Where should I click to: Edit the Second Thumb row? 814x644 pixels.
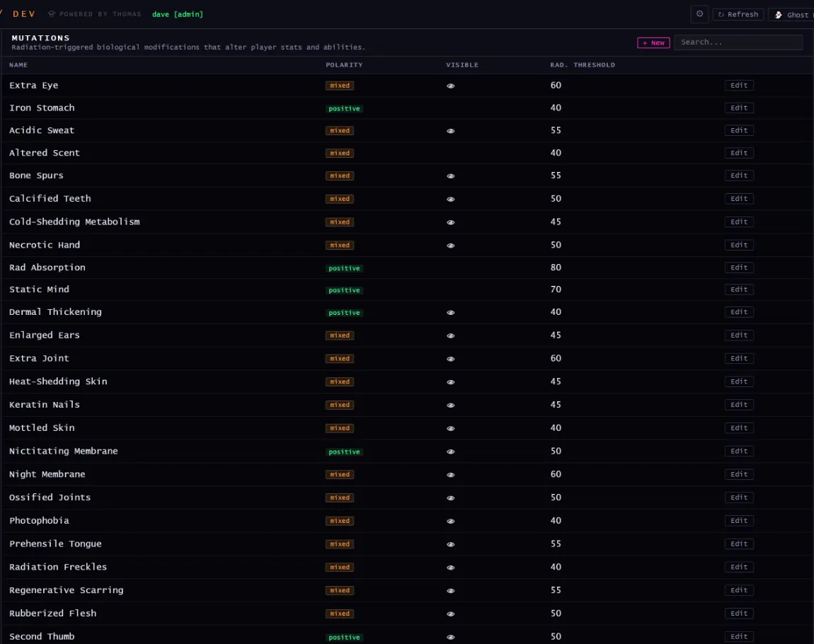(x=739, y=636)
